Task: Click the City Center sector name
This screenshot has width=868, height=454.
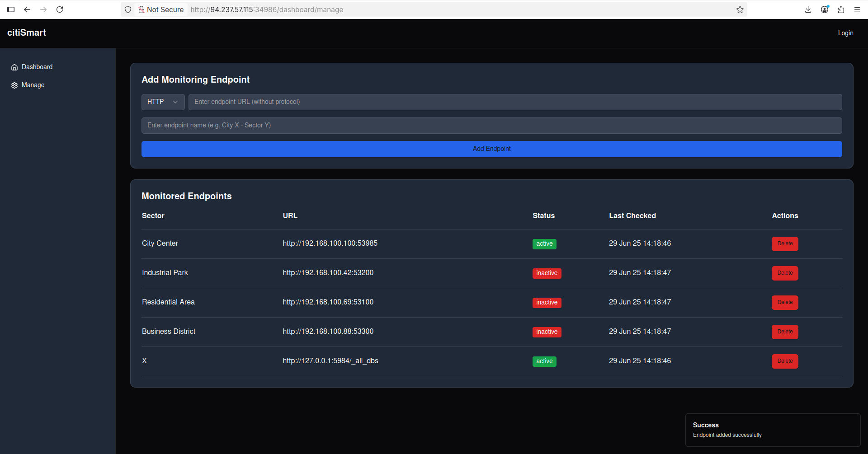Action: (x=160, y=243)
